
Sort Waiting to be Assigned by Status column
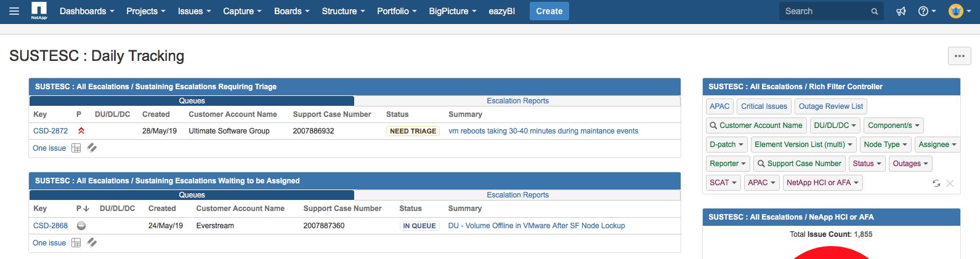tap(410, 209)
